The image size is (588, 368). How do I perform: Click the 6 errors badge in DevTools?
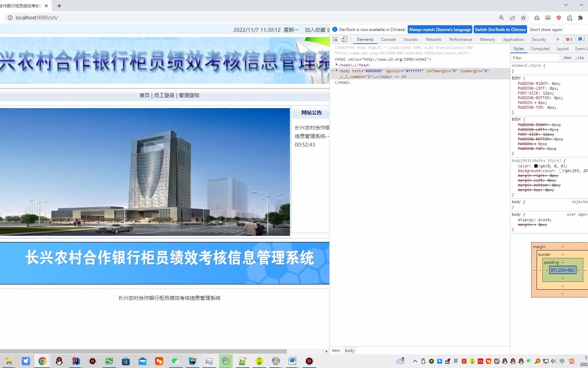[x=569, y=39]
